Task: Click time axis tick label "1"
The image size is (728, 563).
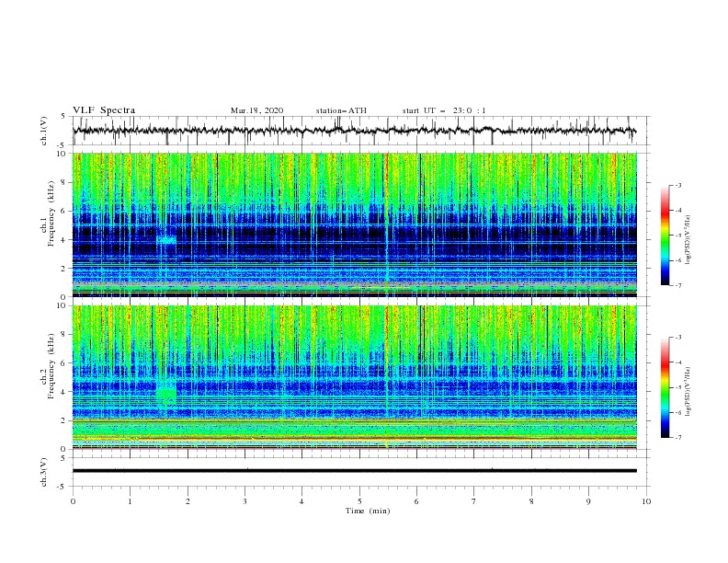Action: tap(130, 501)
